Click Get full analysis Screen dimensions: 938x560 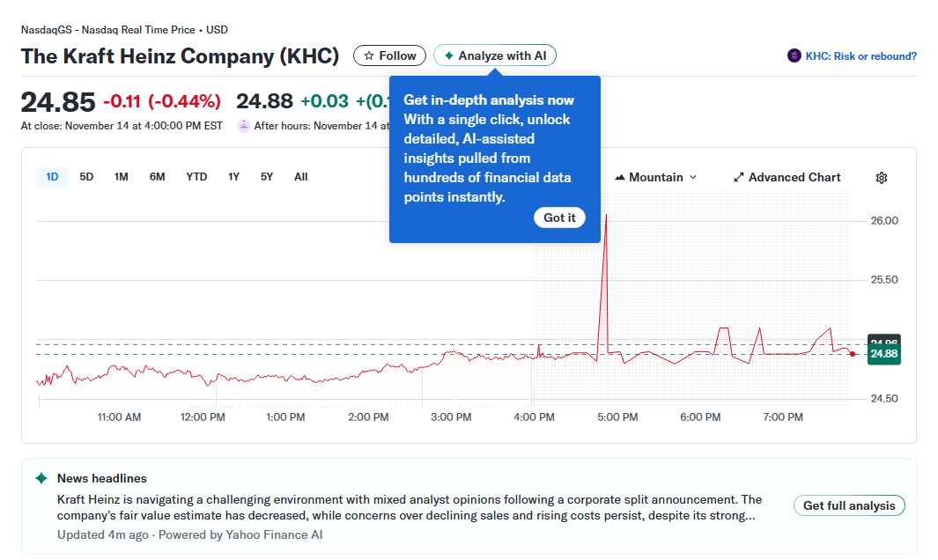tap(848, 505)
